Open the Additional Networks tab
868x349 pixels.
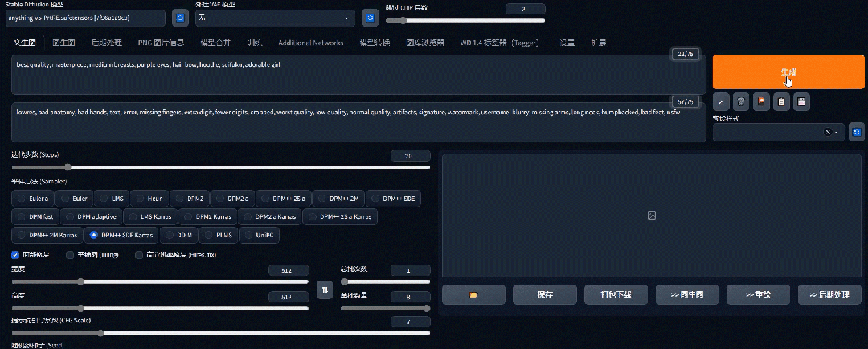(x=310, y=43)
